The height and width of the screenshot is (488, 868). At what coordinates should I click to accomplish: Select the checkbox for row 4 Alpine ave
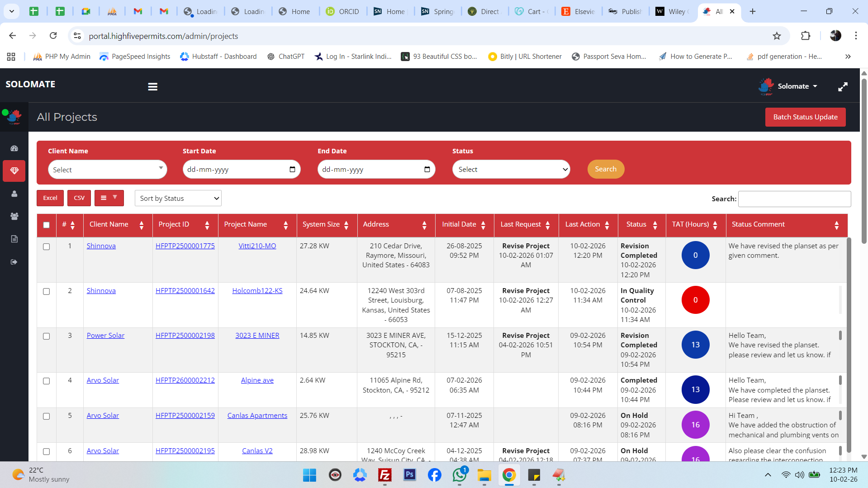pos(46,381)
